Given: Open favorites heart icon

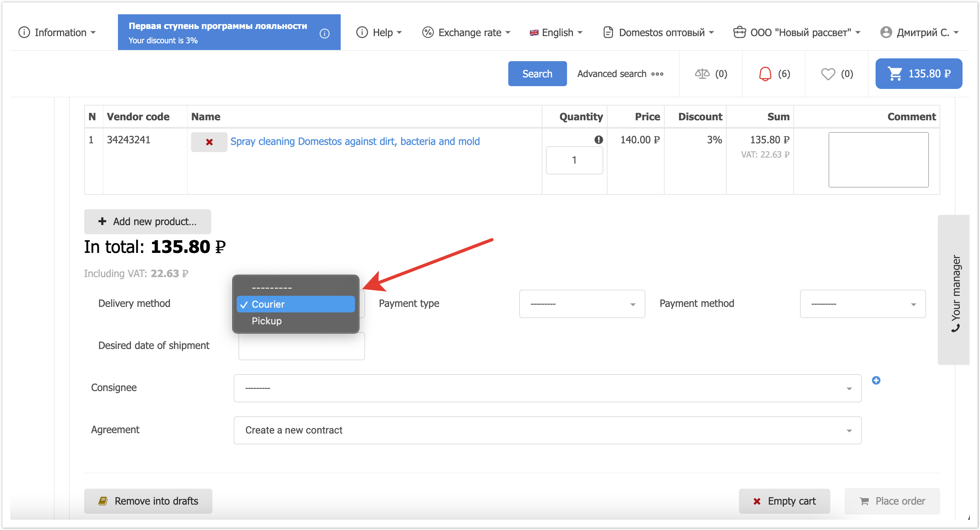Looking at the screenshot, I should tap(828, 74).
